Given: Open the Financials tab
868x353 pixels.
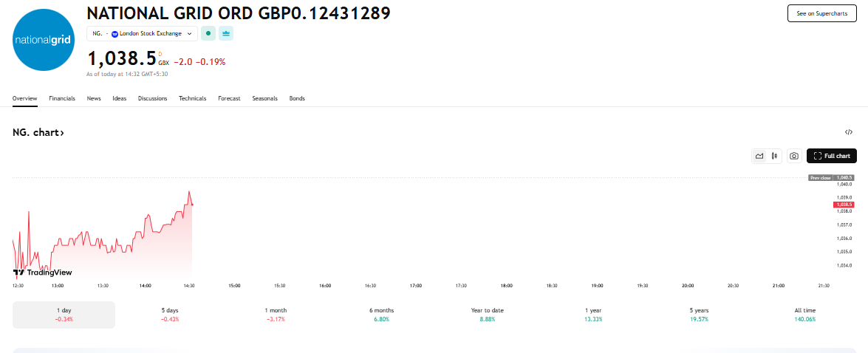Looking at the screenshot, I should coord(62,98).
